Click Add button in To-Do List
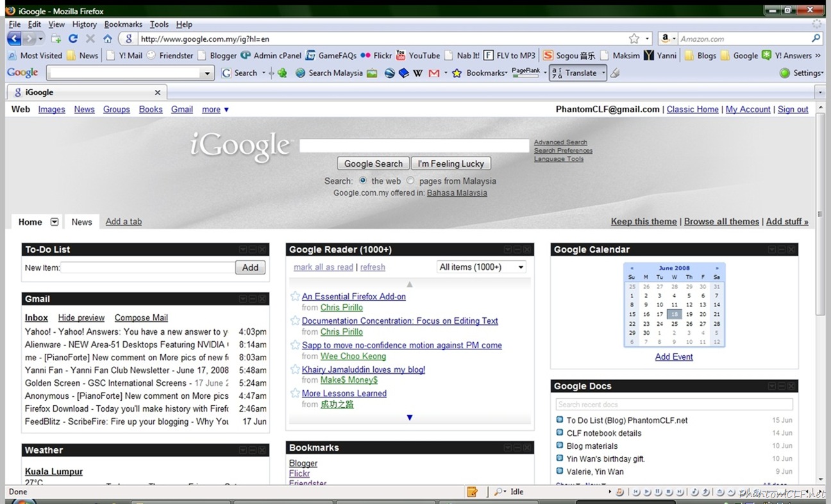 (x=250, y=267)
